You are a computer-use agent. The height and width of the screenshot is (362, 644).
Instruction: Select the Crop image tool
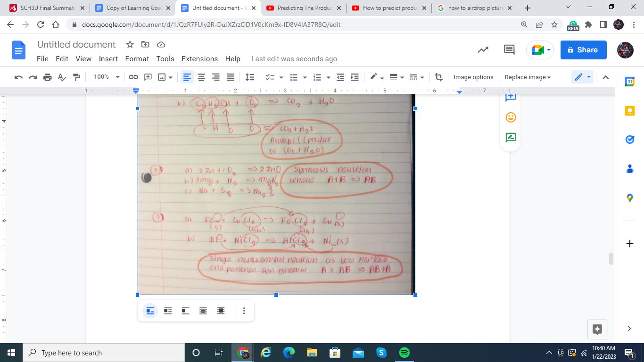point(438,77)
